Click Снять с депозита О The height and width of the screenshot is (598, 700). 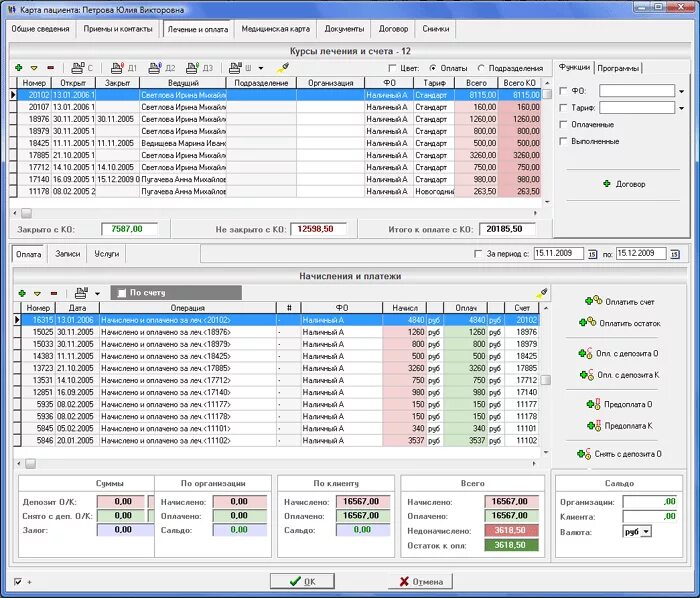coord(619,454)
